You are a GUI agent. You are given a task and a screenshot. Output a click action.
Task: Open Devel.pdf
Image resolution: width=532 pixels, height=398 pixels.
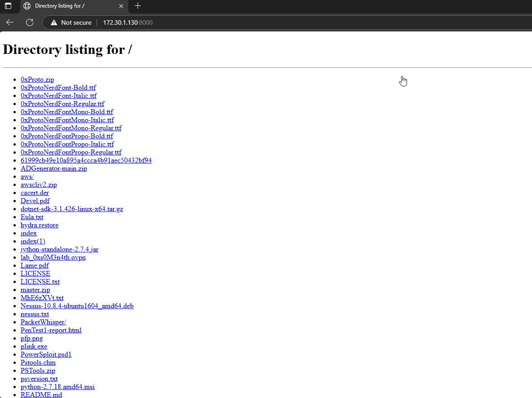pos(35,201)
